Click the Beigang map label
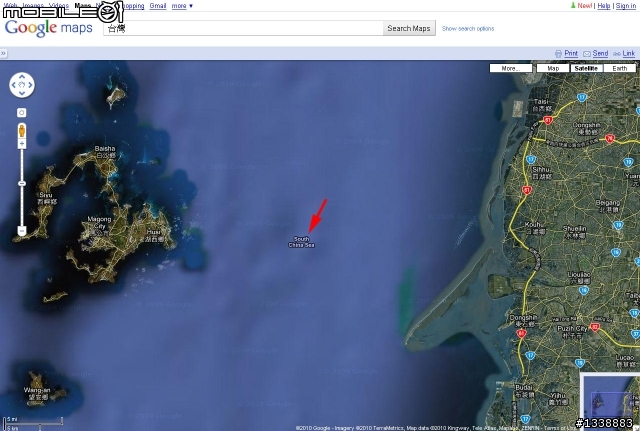This screenshot has width=640, height=431. pos(608,206)
